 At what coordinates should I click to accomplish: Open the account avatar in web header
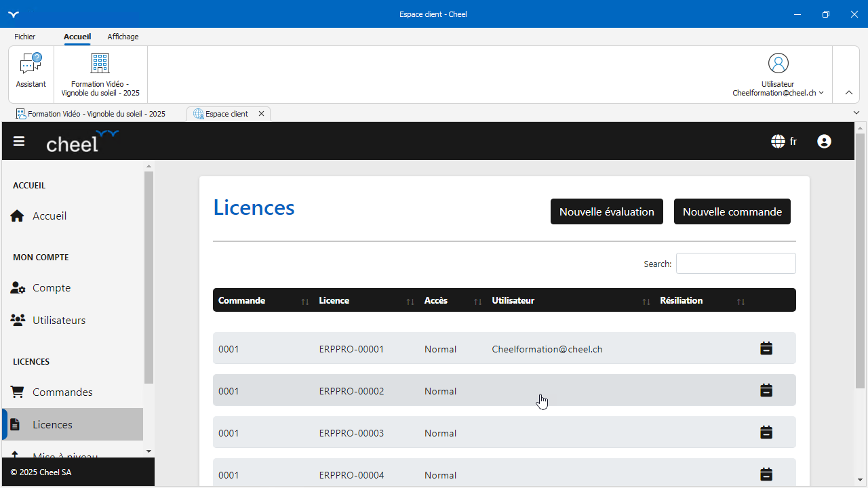[825, 142]
